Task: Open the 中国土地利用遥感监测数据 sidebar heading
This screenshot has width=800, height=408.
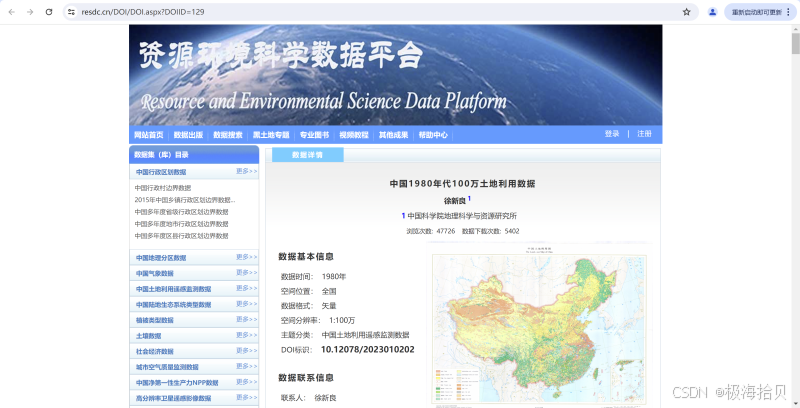Action: (173, 289)
